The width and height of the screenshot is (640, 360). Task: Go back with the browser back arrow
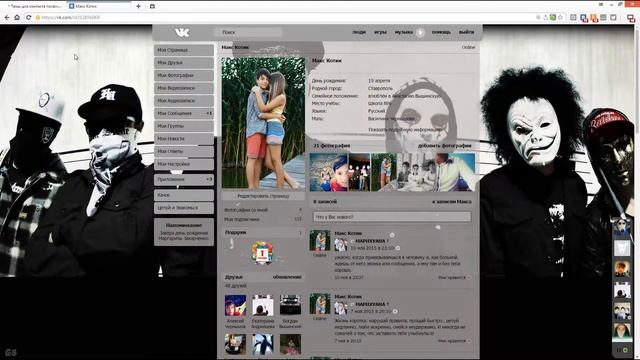click(x=7, y=18)
